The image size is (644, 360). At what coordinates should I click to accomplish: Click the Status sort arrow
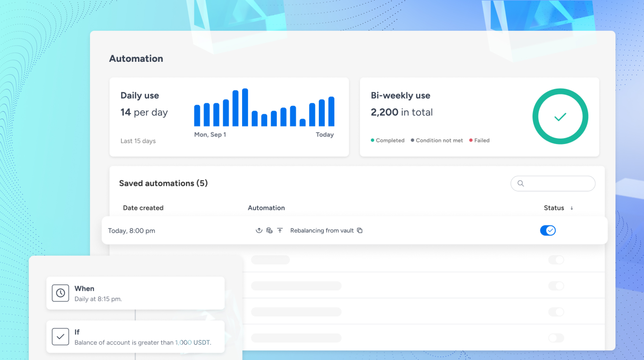point(572,208)
